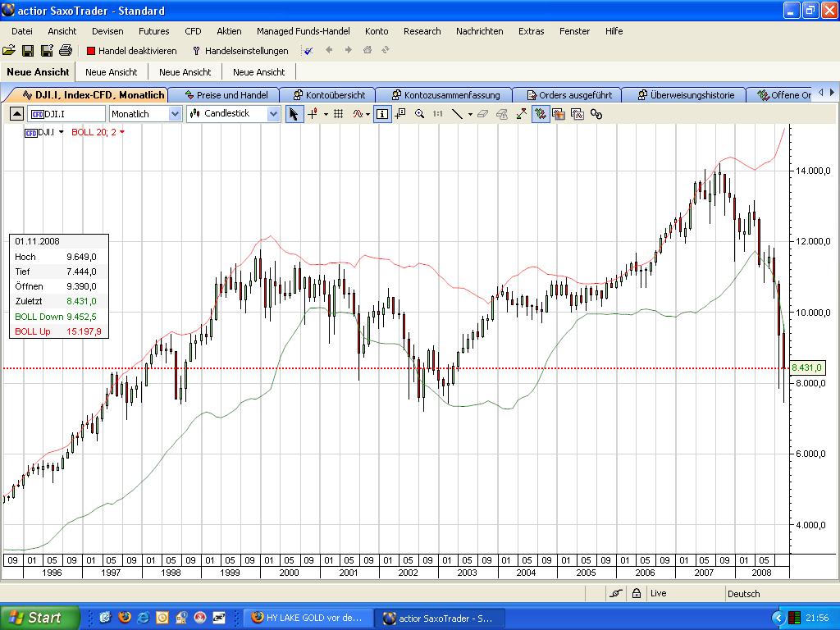Click the Firefox quick launch icon

point(125,618)
